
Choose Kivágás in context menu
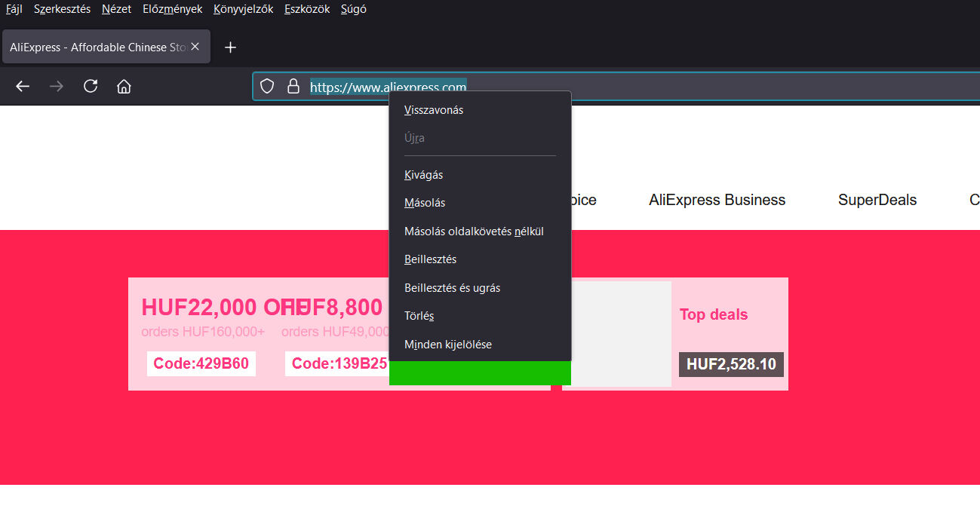coord(480,175)
